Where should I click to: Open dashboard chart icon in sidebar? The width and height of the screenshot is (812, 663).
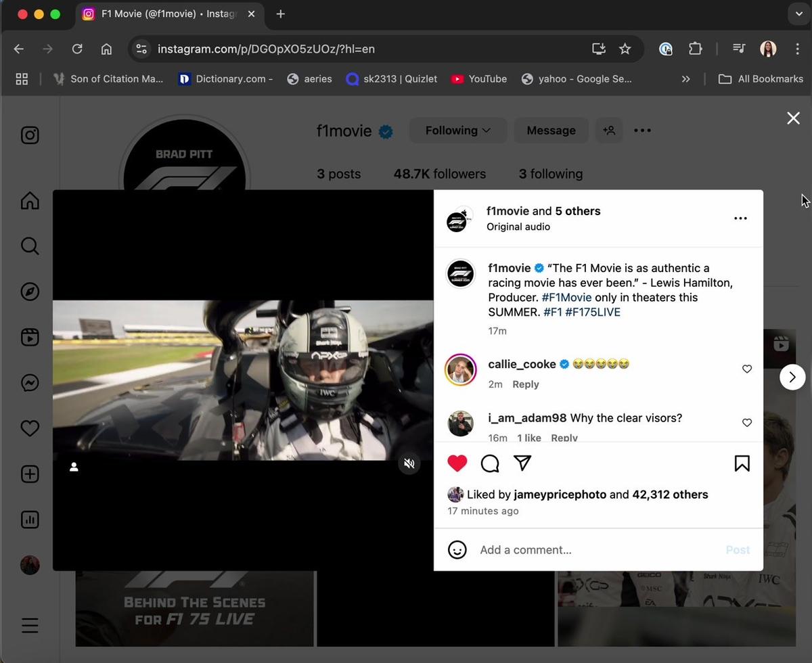click(30, 520)
